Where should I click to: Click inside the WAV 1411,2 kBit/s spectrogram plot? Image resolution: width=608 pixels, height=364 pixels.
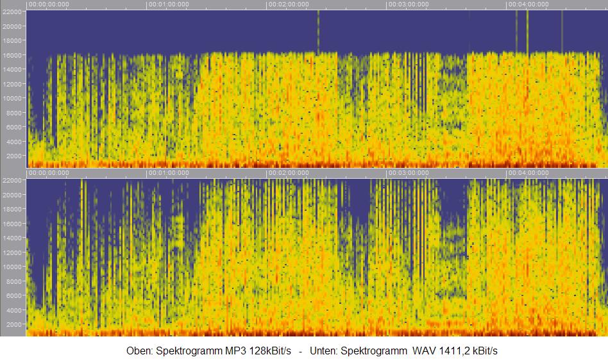(317, 258)
